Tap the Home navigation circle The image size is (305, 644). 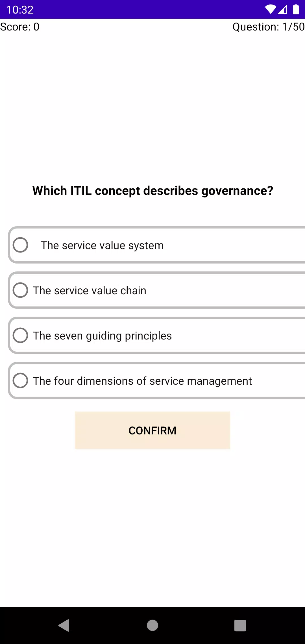[x=152, y=625]
